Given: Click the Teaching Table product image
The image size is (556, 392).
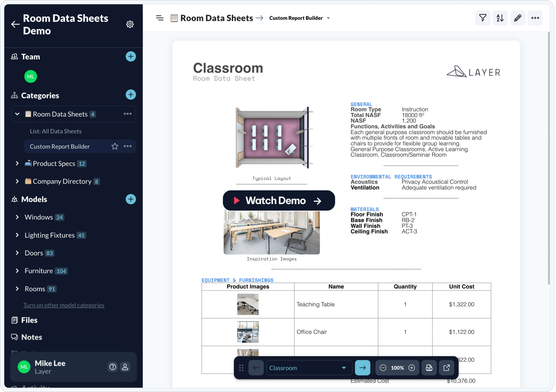Looking at the screenshot, I should click(x=248, y=304).
